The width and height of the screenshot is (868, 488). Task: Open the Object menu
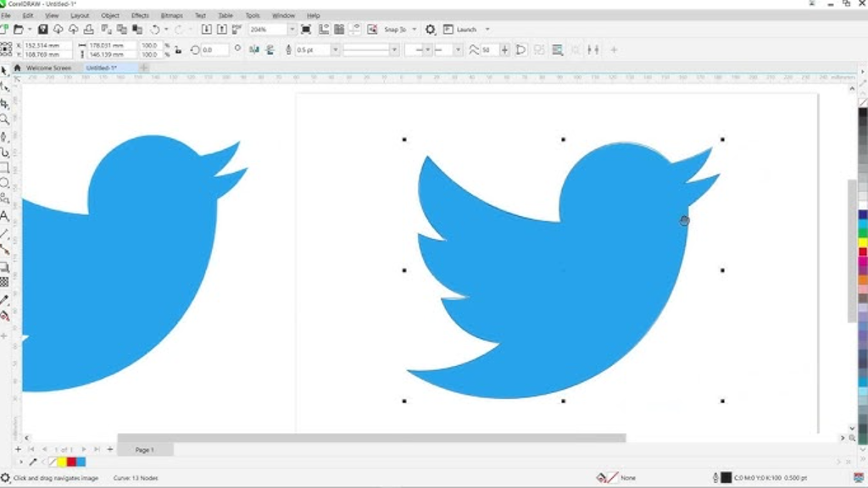[x=110, y=15]
